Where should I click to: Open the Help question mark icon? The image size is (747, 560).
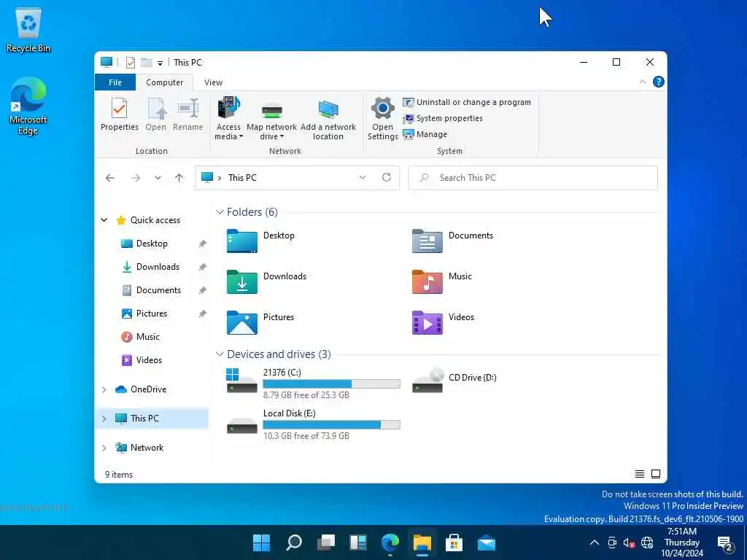coord(659,82)
